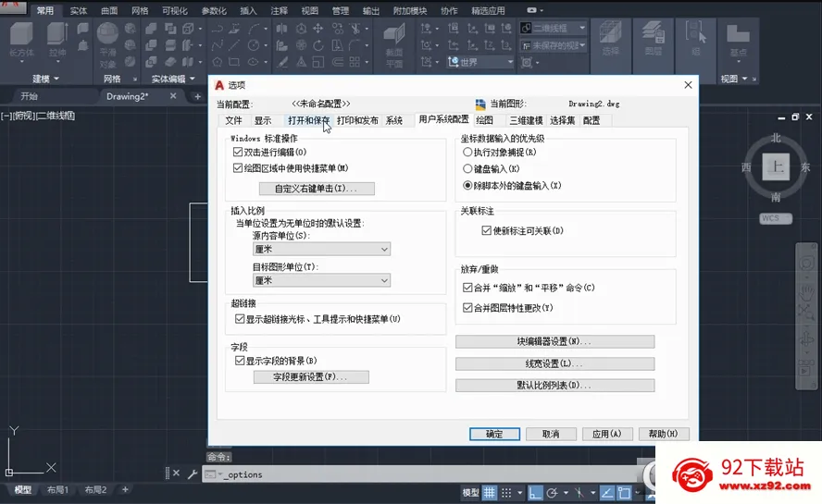The image size is (822, 504).
Task: Toggle 合并图层特性更改 checkbox
Action: 467,308
